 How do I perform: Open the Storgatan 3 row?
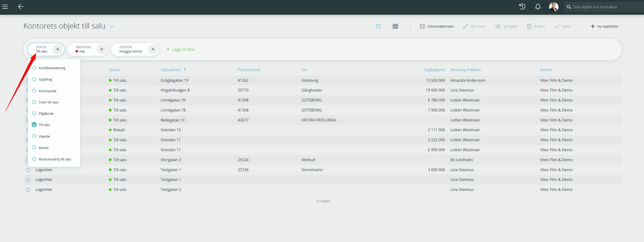(x=323, y=160)
